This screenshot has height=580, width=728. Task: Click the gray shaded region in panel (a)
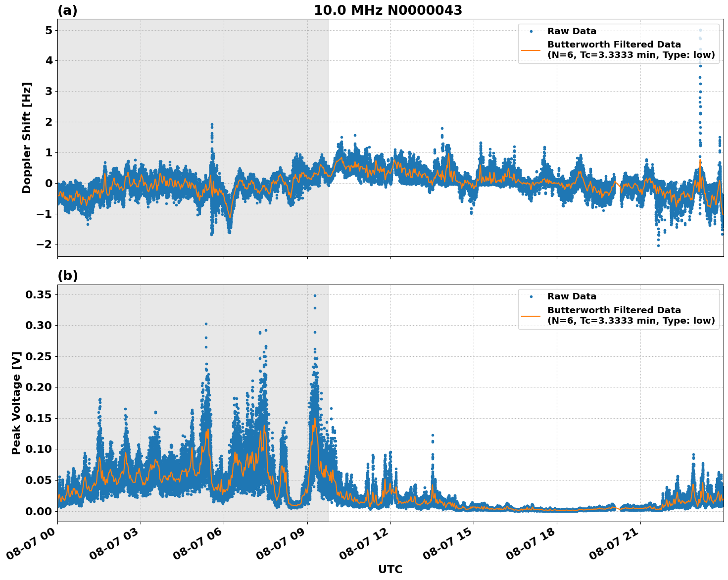click(x=173, y=74)
